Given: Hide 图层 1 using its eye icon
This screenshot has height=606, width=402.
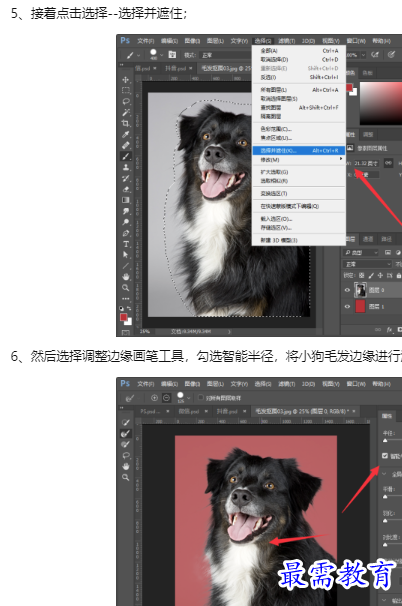Looking at the screenshot, I should 347,306.
